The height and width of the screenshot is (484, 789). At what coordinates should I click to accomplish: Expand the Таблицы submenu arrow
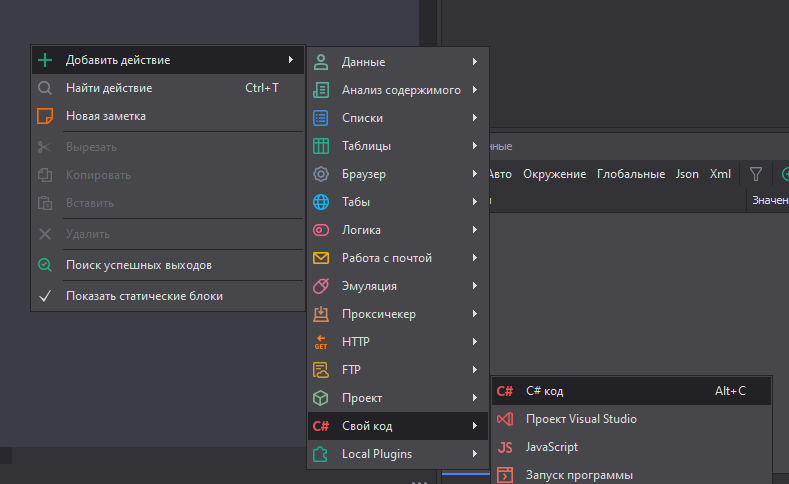pyautogui.click(x=474, y=146)
